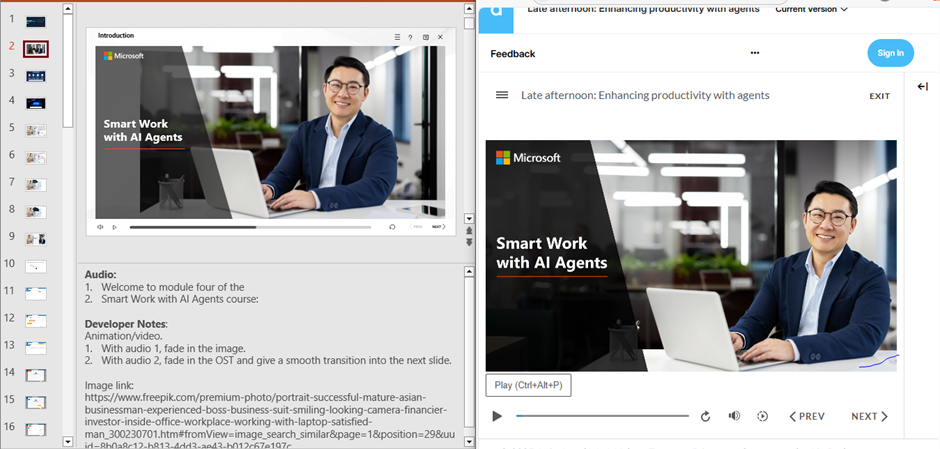Mute audio with the speaker icon
This screenshot has height=449, width=940.
(734, 416)
